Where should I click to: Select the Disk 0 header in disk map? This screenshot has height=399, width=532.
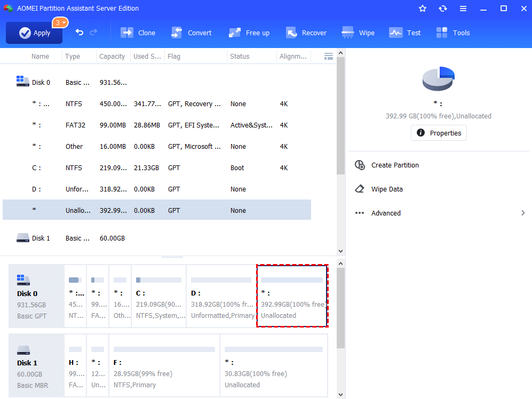coord(36,296)
